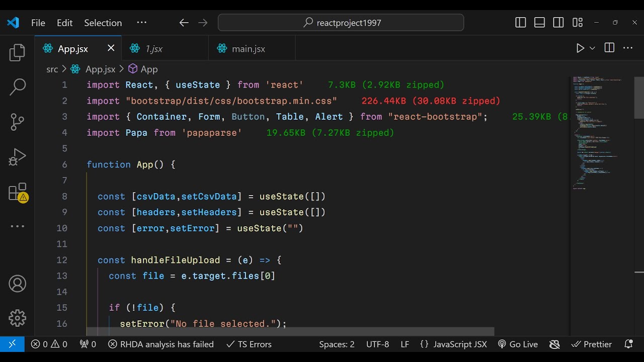Click the VS Code logo icon
This screenshot has height=362, width=644.
coord(13,23)
